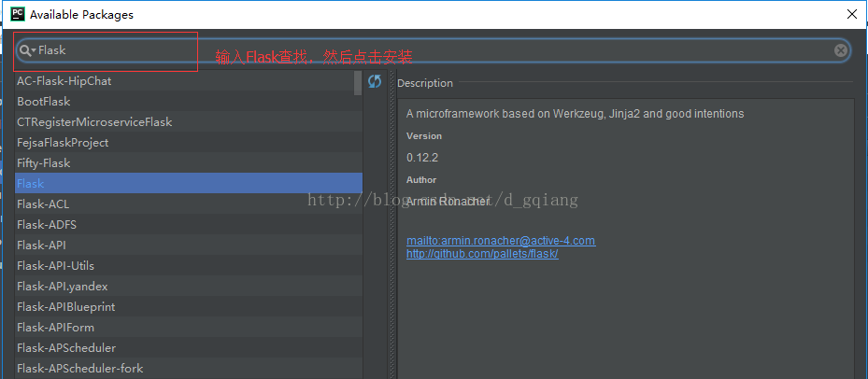Select Flask-APIBlueprint package
This screenshot has width=868, height=379.
click(x=188, y=306)
